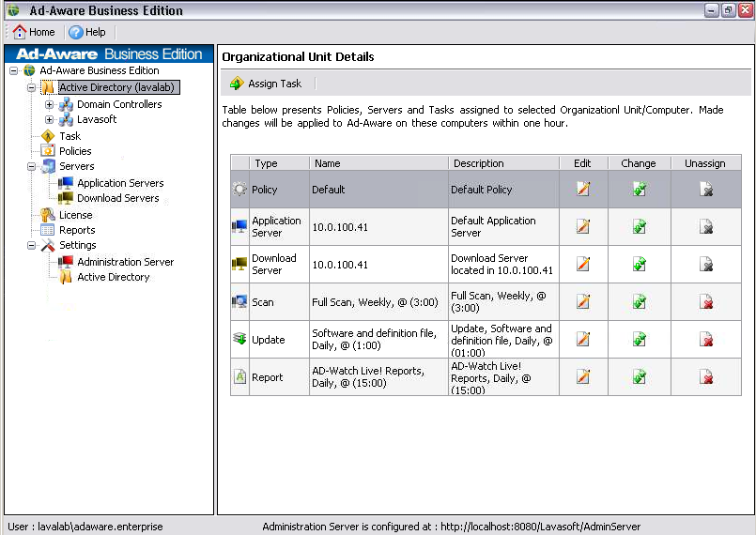
Task: Click the 'Default Policy' description cell
Action: [503, 190]
